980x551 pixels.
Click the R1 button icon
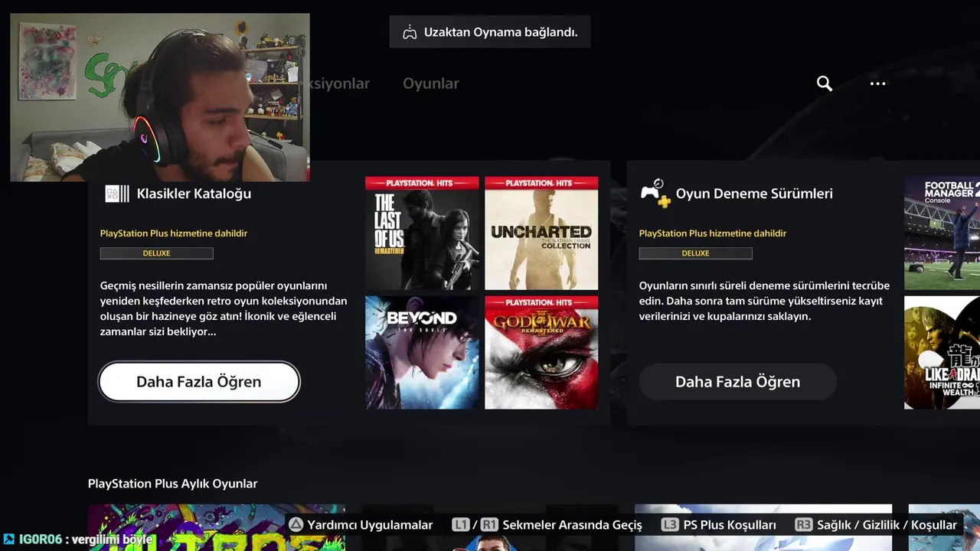coord(489,525)
